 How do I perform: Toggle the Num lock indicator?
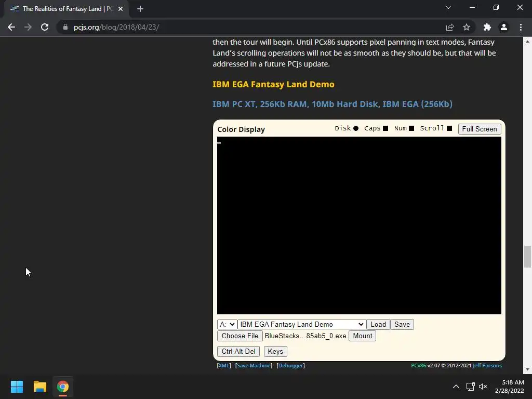point(411,128)
